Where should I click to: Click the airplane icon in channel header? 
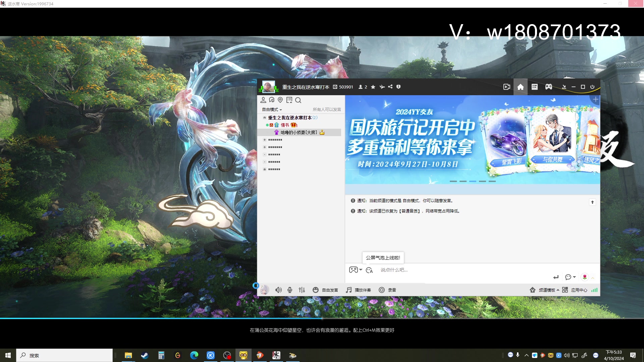[382, 87]
